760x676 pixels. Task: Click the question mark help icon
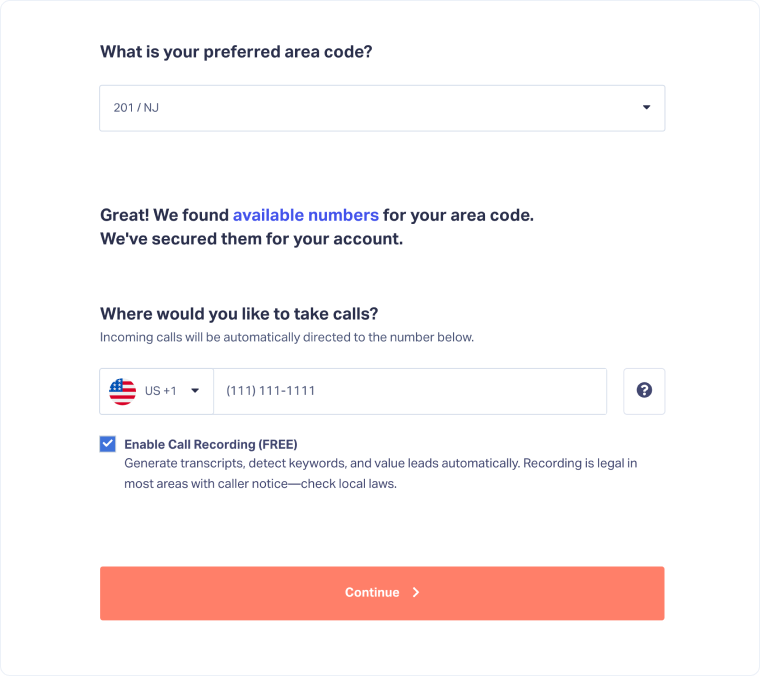click(x=644, y=391)
